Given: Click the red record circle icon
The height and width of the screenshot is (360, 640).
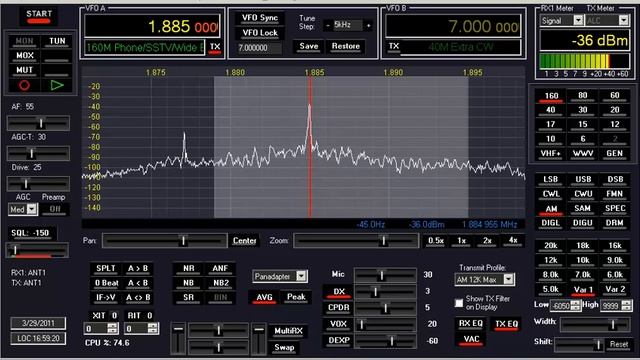Looking at the screenshot, I should [x=24, y=85].
